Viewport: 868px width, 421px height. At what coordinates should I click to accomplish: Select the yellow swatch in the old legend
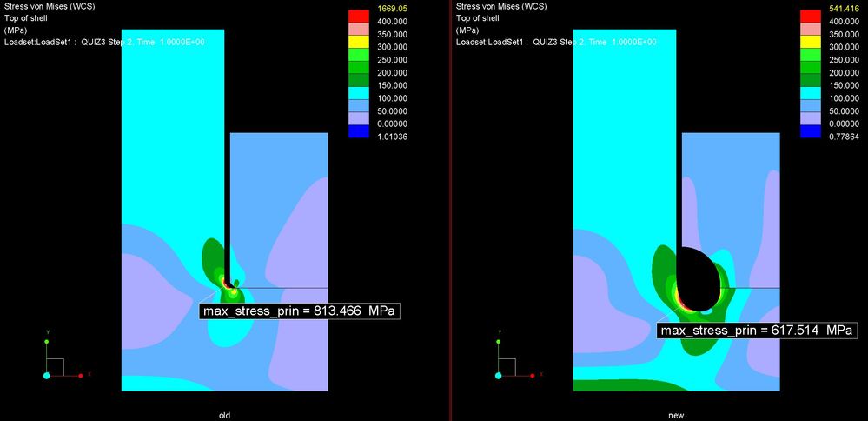358,40
